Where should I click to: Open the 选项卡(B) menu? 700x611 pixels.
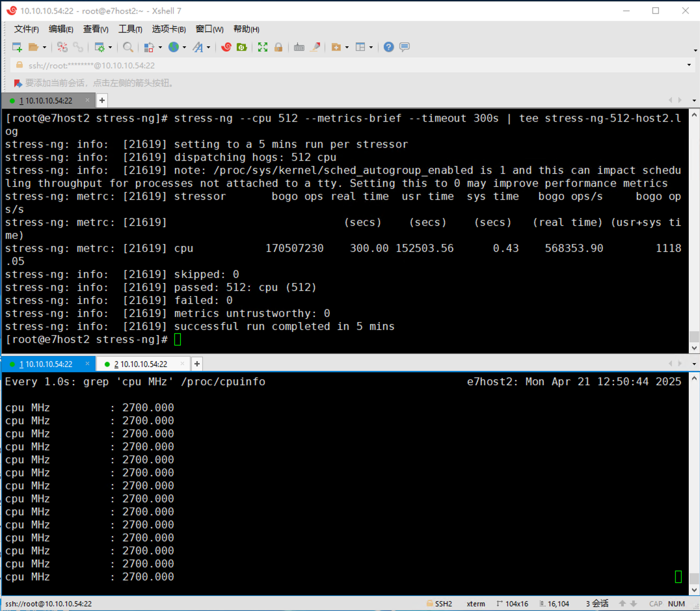[x=168, y=29]
